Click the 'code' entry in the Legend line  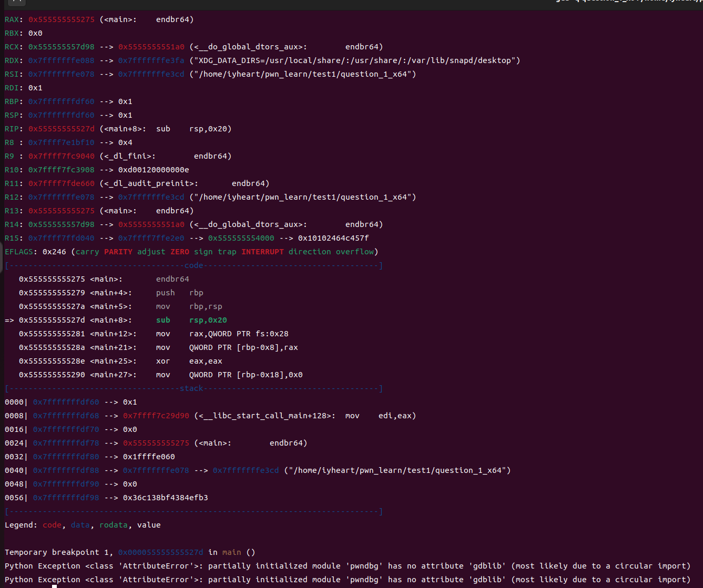52,525
